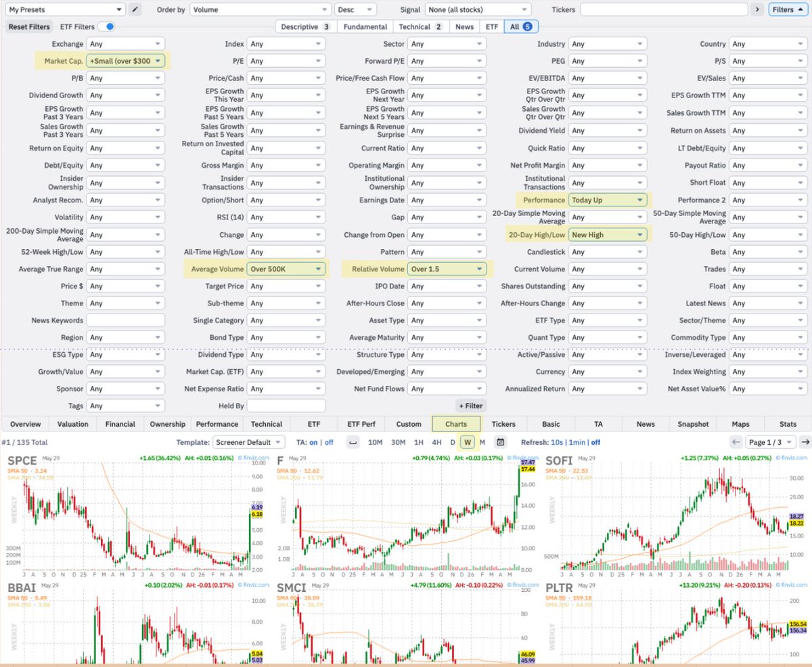Select the 4H chart timeframe
Viewport: 812px width, 667px height.
pos(436,442)
